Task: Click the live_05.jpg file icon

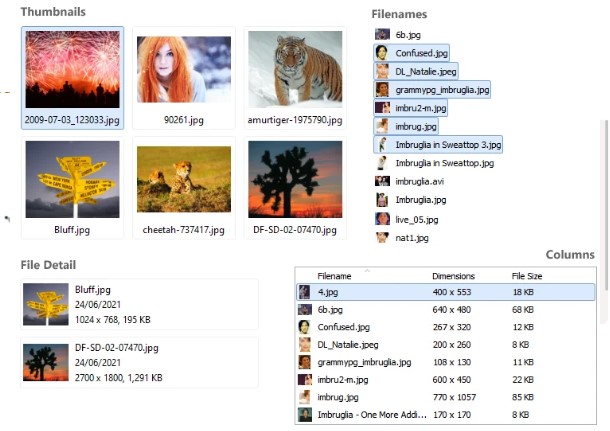Action: (x=382, y=219)
